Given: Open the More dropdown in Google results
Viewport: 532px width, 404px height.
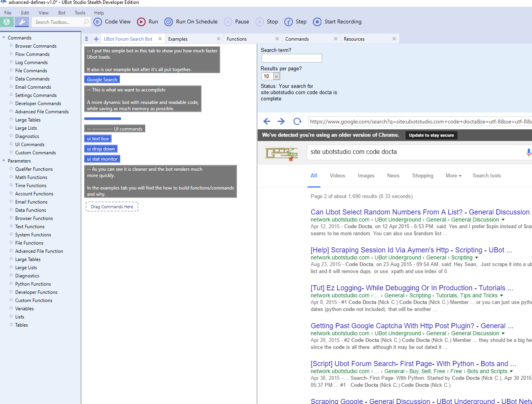Looking at the screenshot, I should (454, 176).
